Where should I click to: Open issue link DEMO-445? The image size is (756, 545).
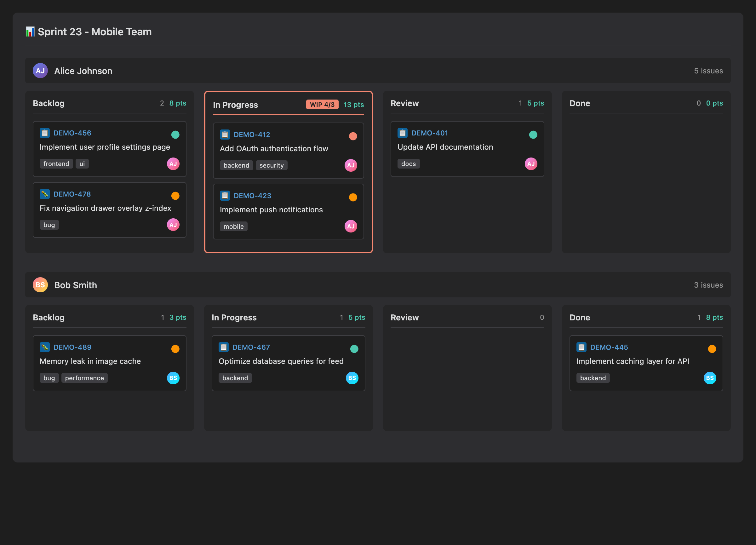pyautogui.click(x=609, y=347)
